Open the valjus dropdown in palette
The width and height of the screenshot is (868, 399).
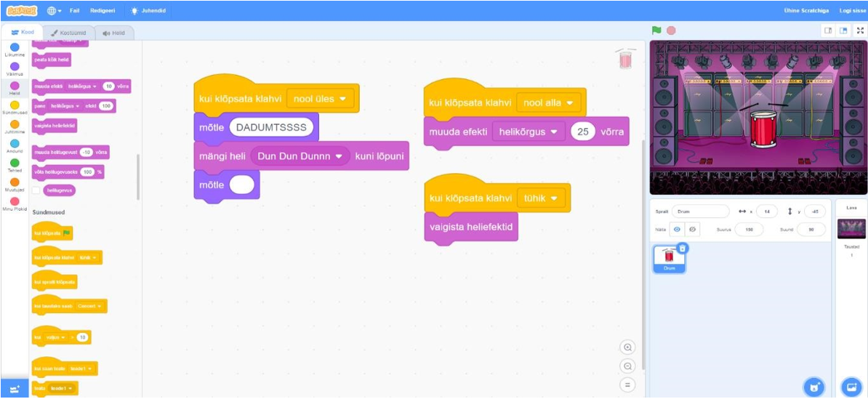[x=57, y=337]
